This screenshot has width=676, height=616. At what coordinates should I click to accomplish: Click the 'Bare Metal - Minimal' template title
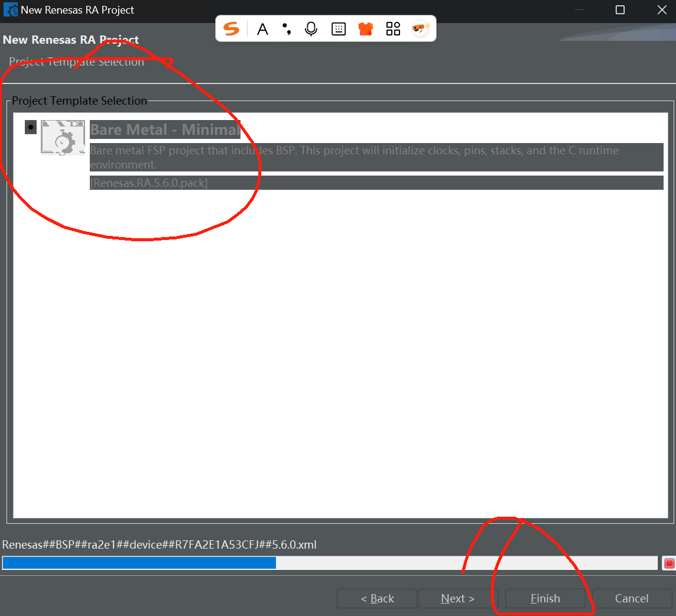[x=165, y=129]
